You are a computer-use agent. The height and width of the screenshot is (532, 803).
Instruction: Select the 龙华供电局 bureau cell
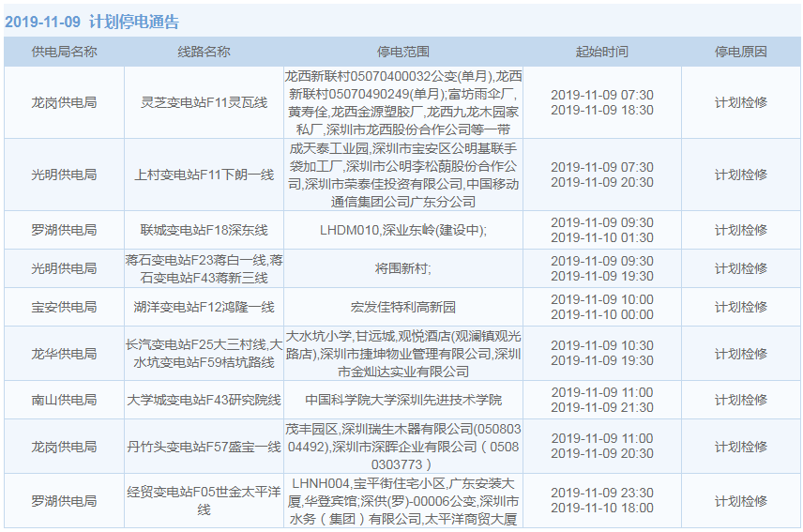[x=64, y=353]
